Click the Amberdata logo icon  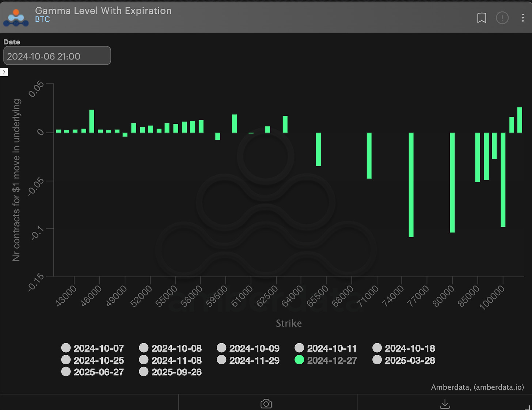[x=16, y=18]
